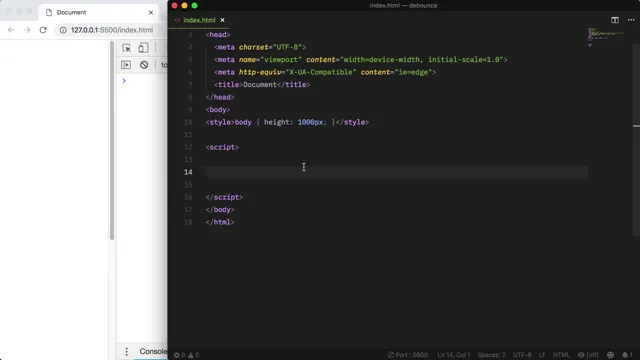
Task: Click the document page icon on Chrome tab
Action: pos(49,12)
